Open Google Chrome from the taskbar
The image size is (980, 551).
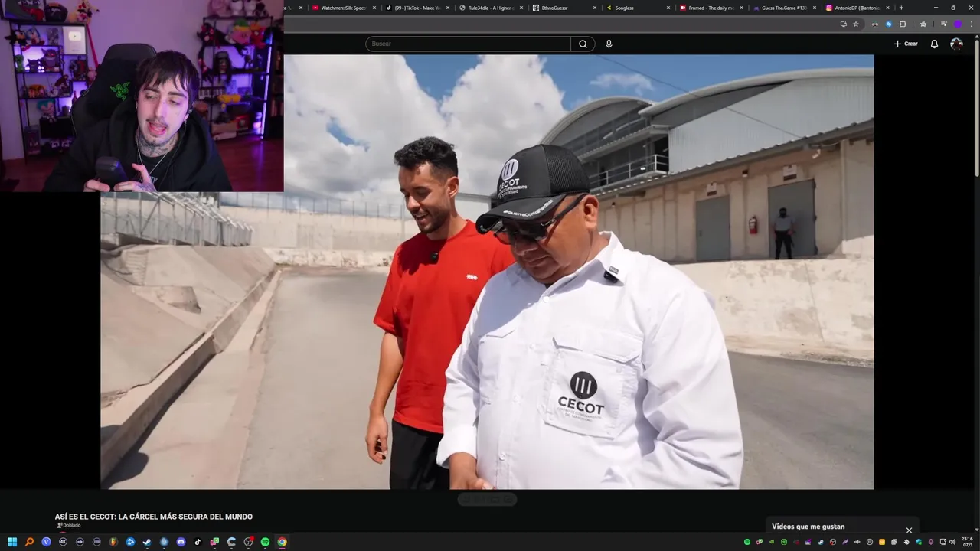282,542
